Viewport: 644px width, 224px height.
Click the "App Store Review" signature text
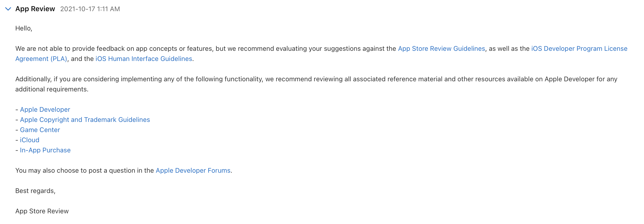click(42, 211)
